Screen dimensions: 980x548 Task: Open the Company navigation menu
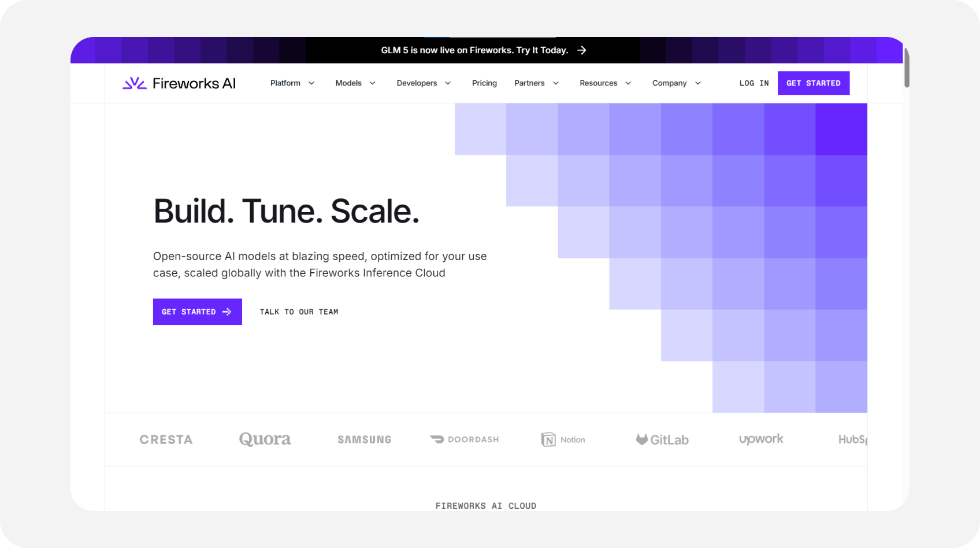tap(677, 83)
